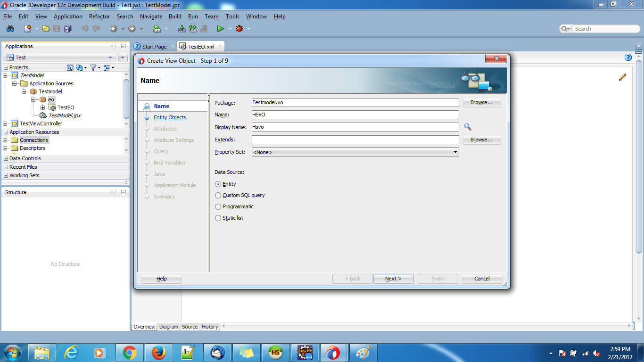Click the Rebuild icon in the toolbar
644x362 pixels.
(x=193, y=28)
